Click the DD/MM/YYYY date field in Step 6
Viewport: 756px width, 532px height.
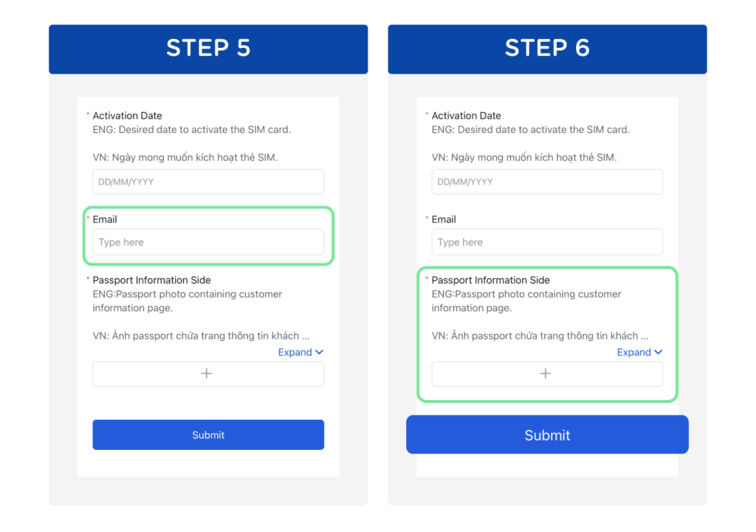547,182
